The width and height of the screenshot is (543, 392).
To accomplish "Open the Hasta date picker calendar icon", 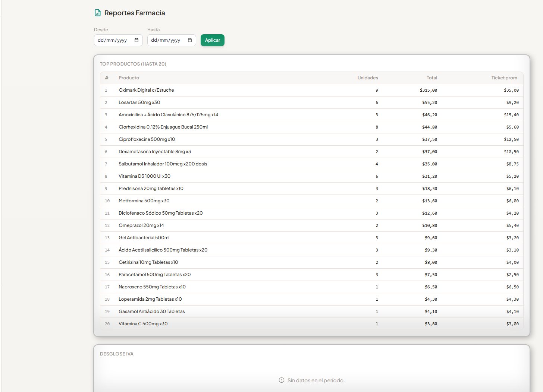I will coord(190,40).
